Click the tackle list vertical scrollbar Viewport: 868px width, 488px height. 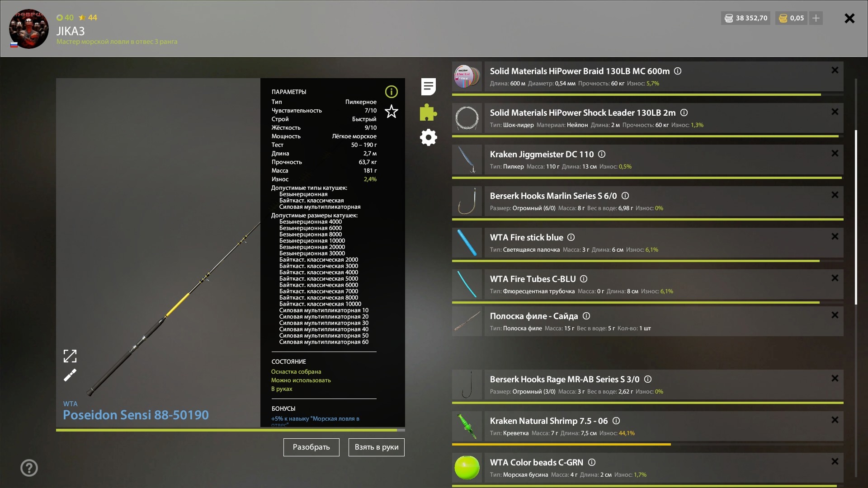tap(856, 217)
